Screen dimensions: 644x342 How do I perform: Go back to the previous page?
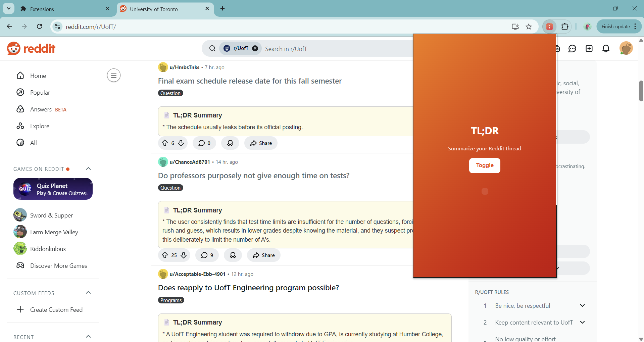coord(9,27)
